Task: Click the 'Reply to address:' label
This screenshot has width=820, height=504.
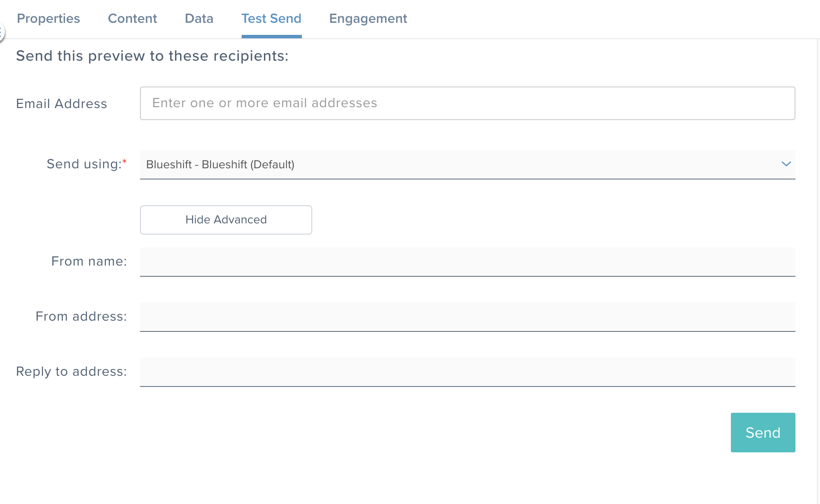Action: click(x=71, y=371)
